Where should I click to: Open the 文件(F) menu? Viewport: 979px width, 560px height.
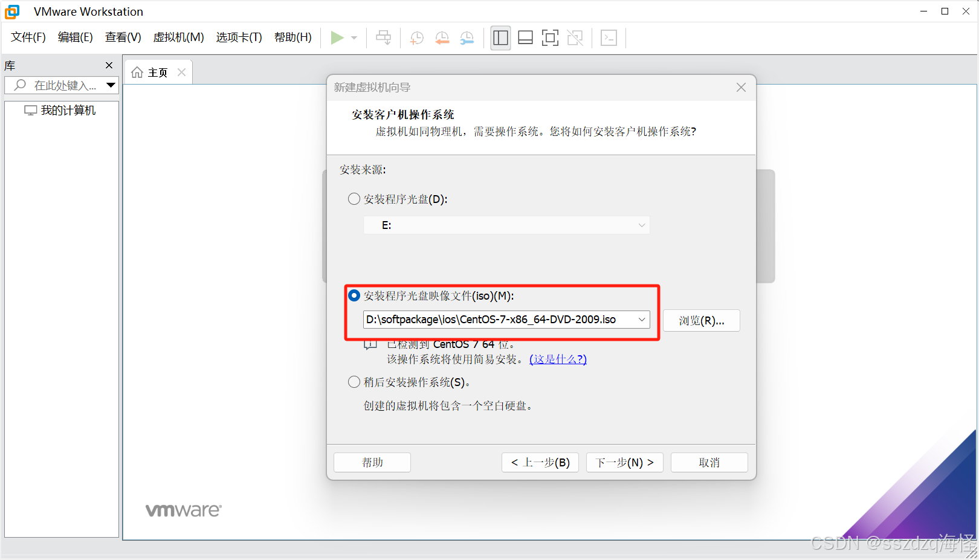click(x=28, y=37)
